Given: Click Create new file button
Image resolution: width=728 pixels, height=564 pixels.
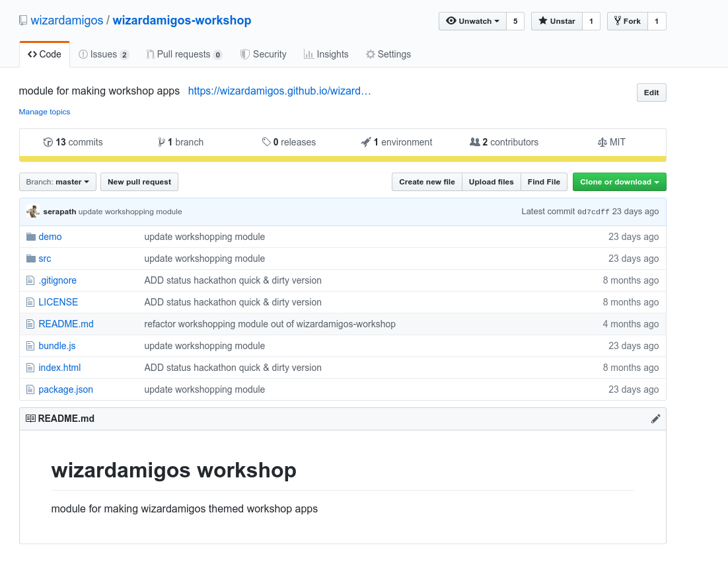Looking at the screenshot, I should point(427,182).
